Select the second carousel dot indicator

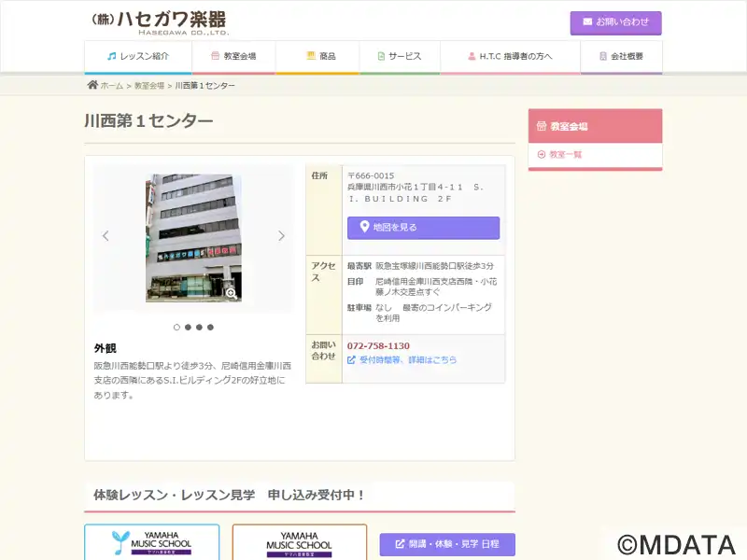[x=188, y=328]
